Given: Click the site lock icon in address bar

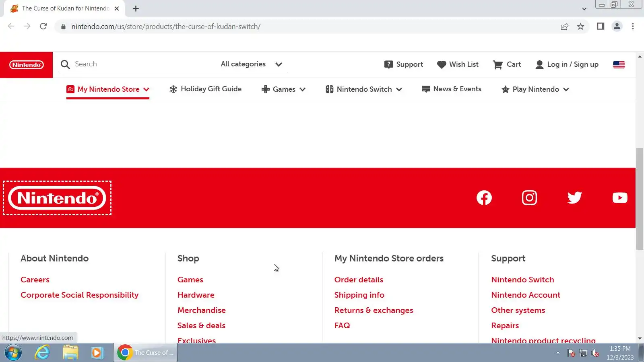Looking at the screenshot, I should pyautogui.click(x=63, y=27).
